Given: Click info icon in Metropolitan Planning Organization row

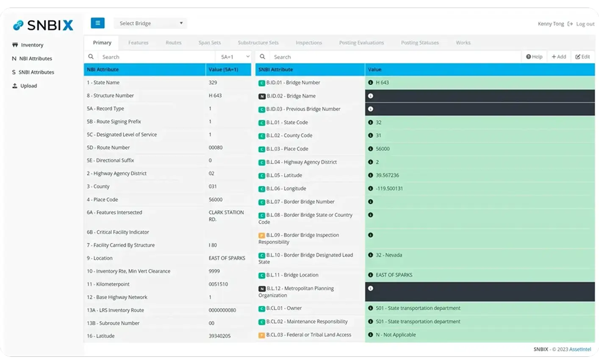Looking at the screenshot, I should pos(371,288).
